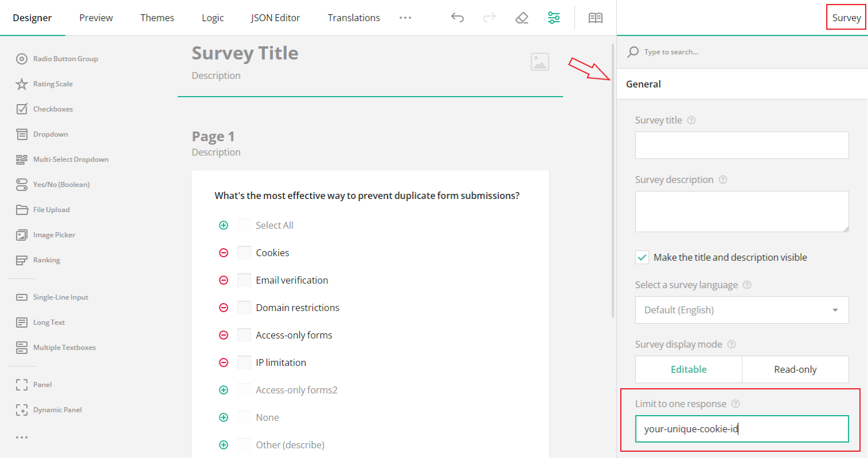This screenshot has width=868, height=458.
Task: Select the Radio Button Group toolbox item
Action: [x=65, y=58]
